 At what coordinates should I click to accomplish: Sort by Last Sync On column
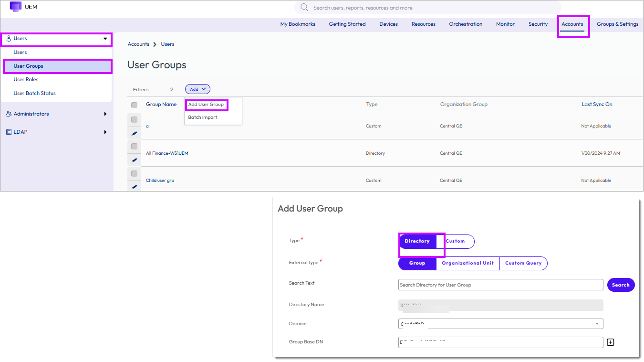coord(597,105)
